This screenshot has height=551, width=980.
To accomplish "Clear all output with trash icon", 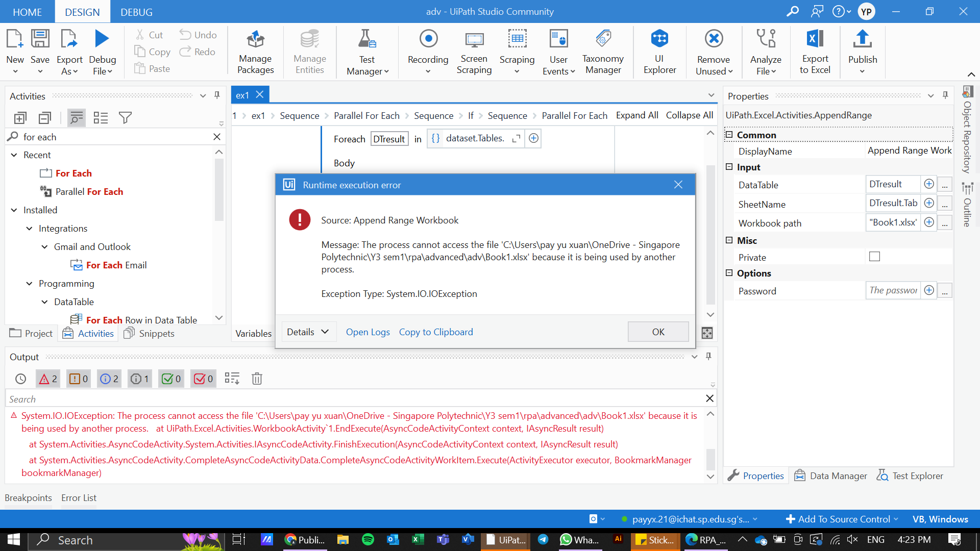I will 257,379.
